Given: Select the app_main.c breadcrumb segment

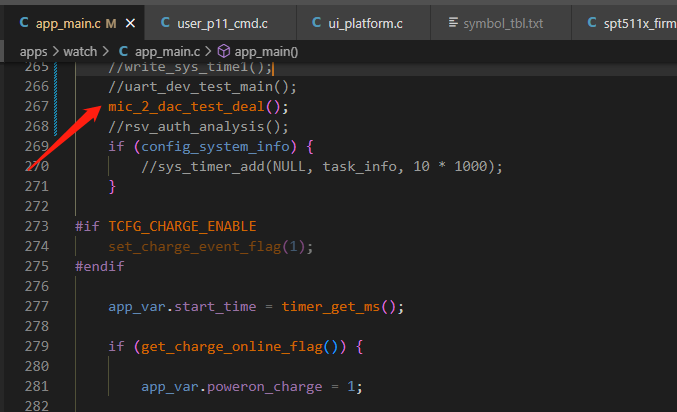Looking at the screenshot, I should [x=167, y=52].
